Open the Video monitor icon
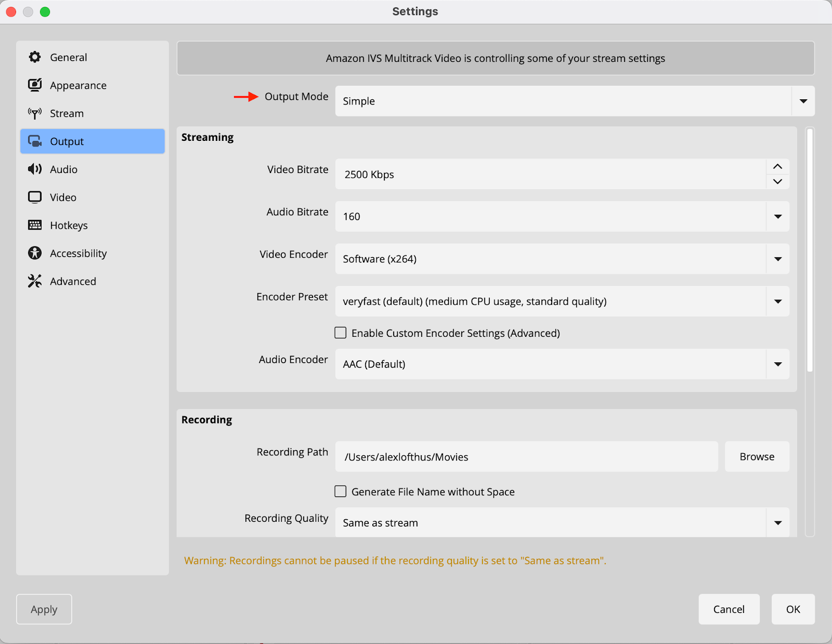 (35, 198)
